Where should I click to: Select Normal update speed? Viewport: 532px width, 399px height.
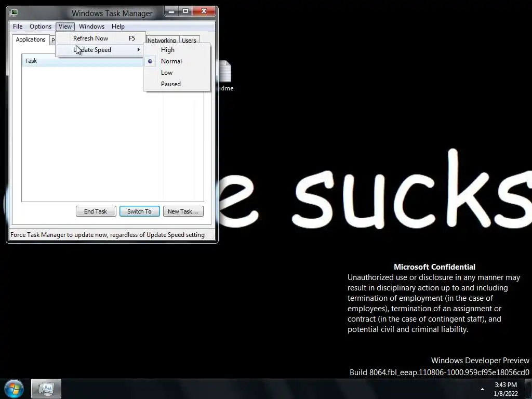click(177, 61)
